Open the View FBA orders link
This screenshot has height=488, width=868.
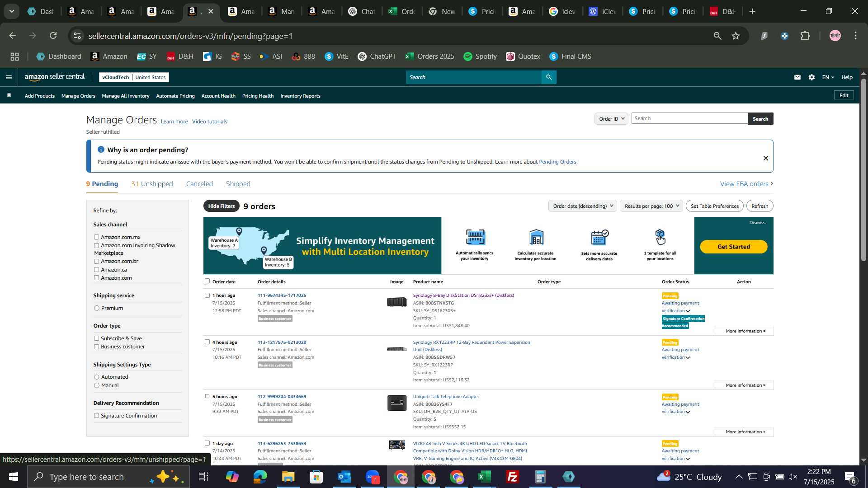click(746, 184)
